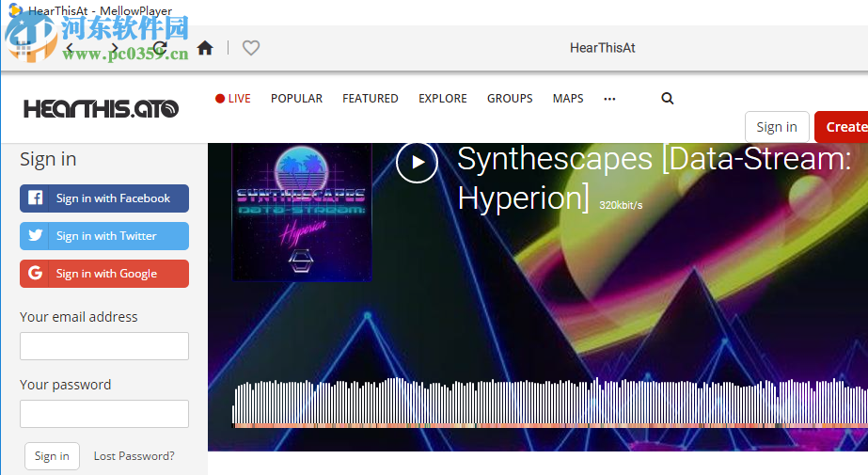Viewport: 868px width, 475px height.
Task: Sign in with Google
Action: tap(104, 274)
